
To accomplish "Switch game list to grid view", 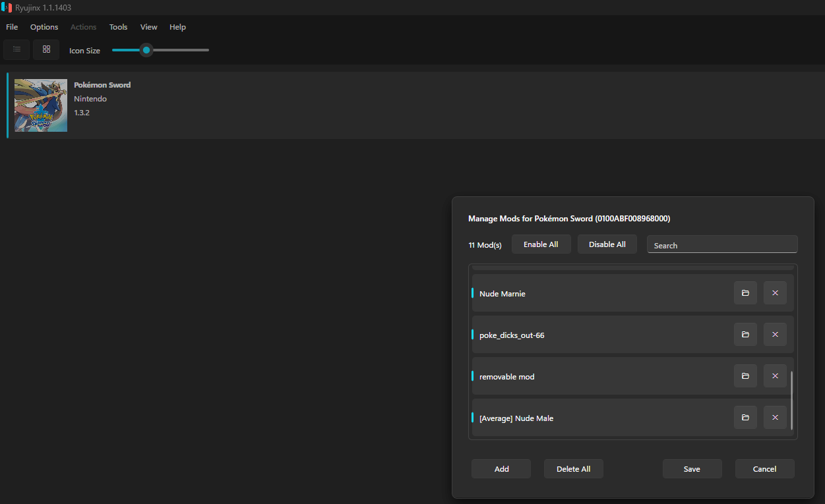I will [x=46, y=49].
